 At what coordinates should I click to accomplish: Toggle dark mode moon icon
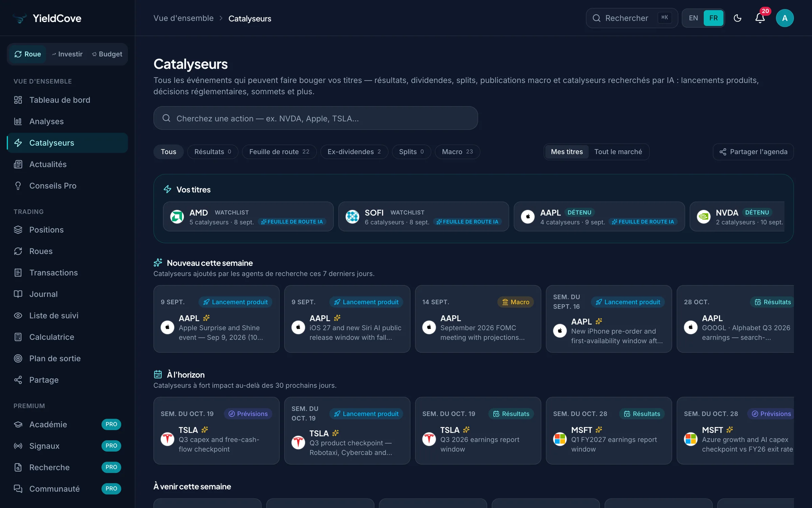click(x=738, y=18)
